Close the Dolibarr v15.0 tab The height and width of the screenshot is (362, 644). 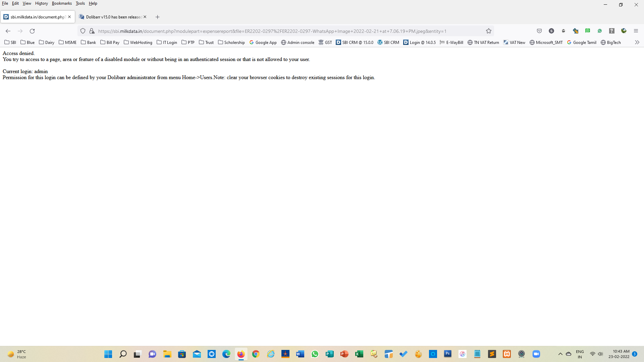145,17
